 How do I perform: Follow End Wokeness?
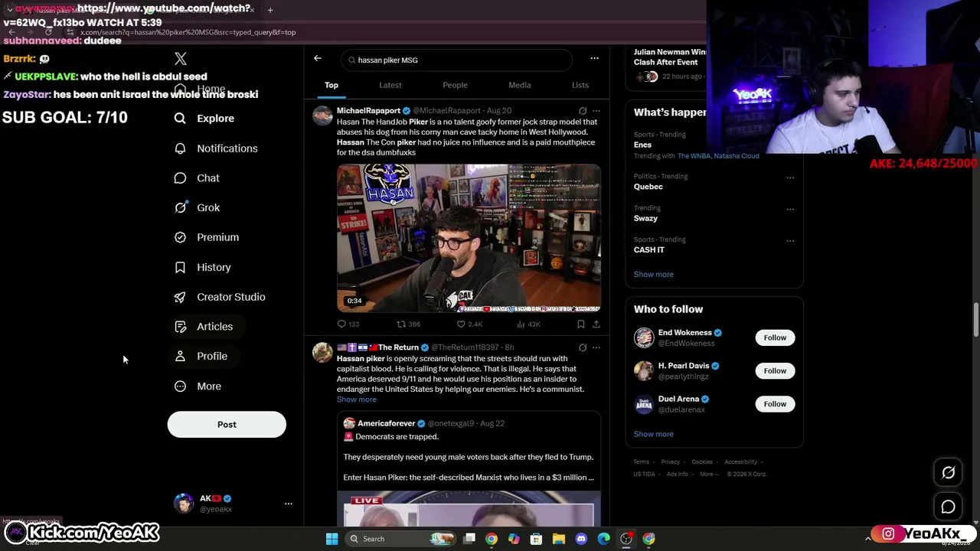[775, 337]
